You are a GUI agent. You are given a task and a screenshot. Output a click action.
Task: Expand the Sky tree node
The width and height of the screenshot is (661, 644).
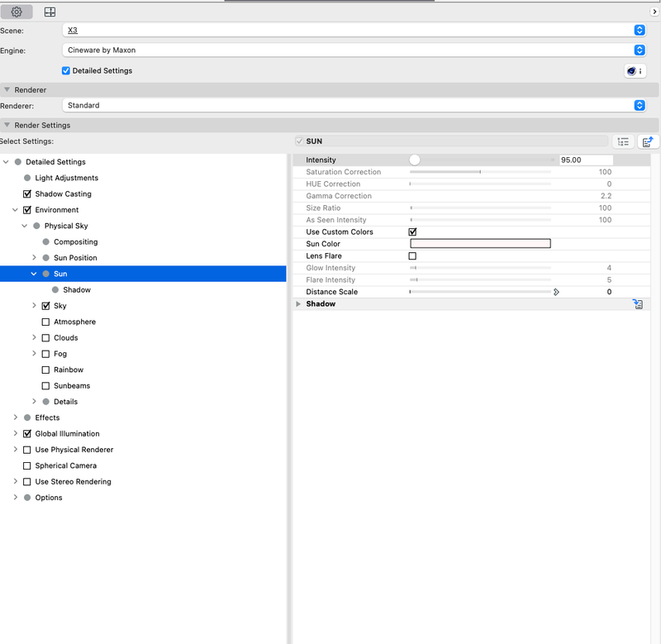(34, 305)
